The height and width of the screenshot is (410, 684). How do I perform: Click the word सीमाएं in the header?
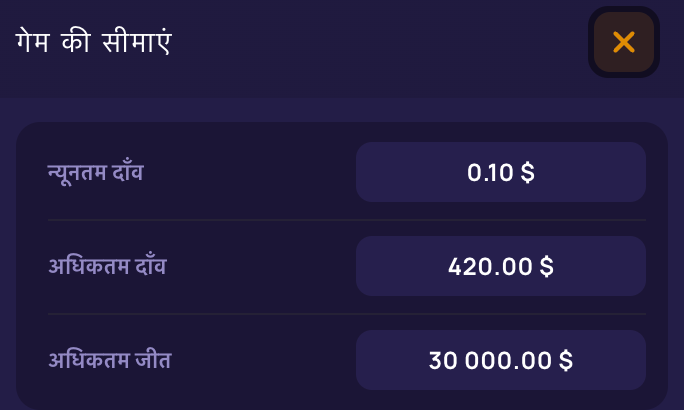tap(137, 42)
